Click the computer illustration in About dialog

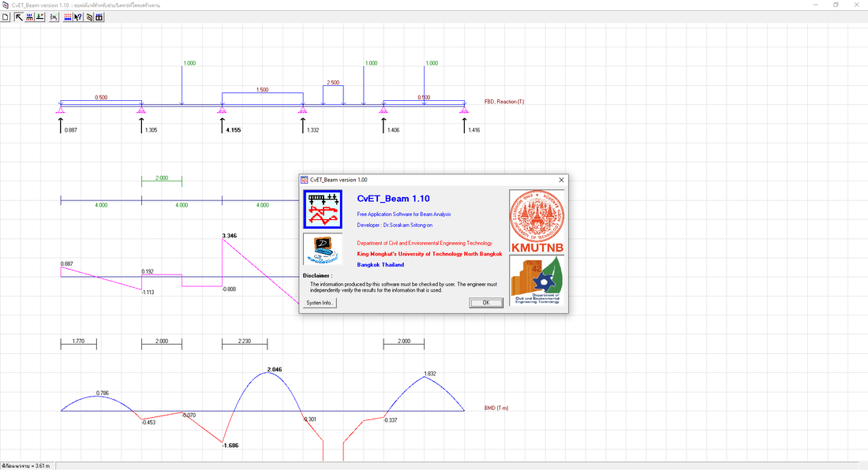point(323,249)
